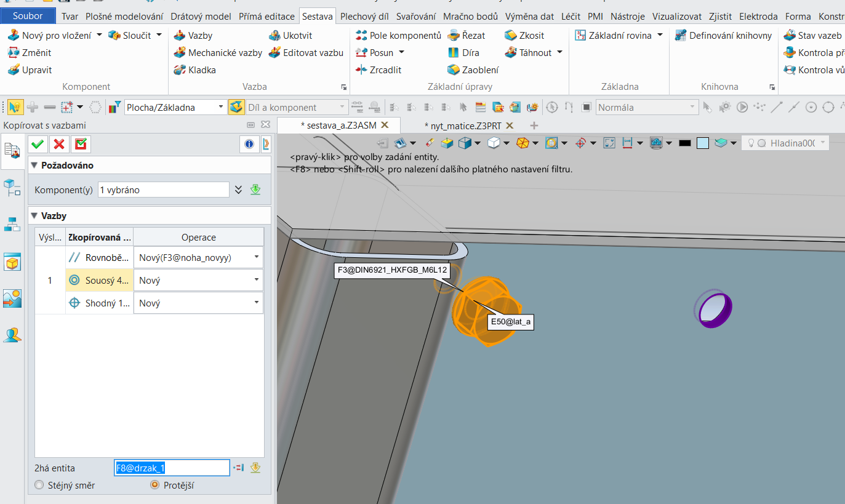Collapse the Požadováno section
The height and width of the screenshot is (504, 845).
coord(34,166)
